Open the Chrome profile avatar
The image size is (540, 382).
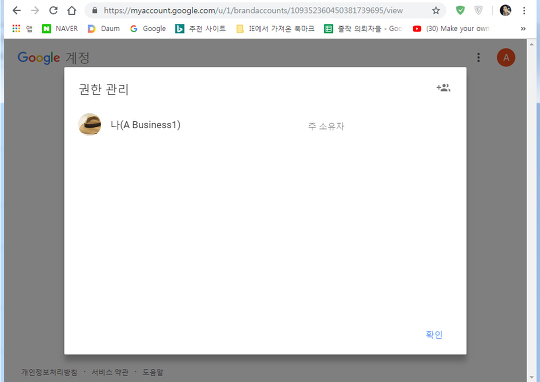point(505,10)
